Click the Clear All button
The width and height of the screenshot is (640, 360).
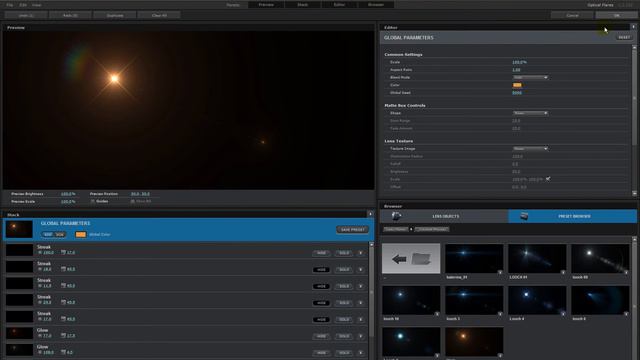[159, 16]
